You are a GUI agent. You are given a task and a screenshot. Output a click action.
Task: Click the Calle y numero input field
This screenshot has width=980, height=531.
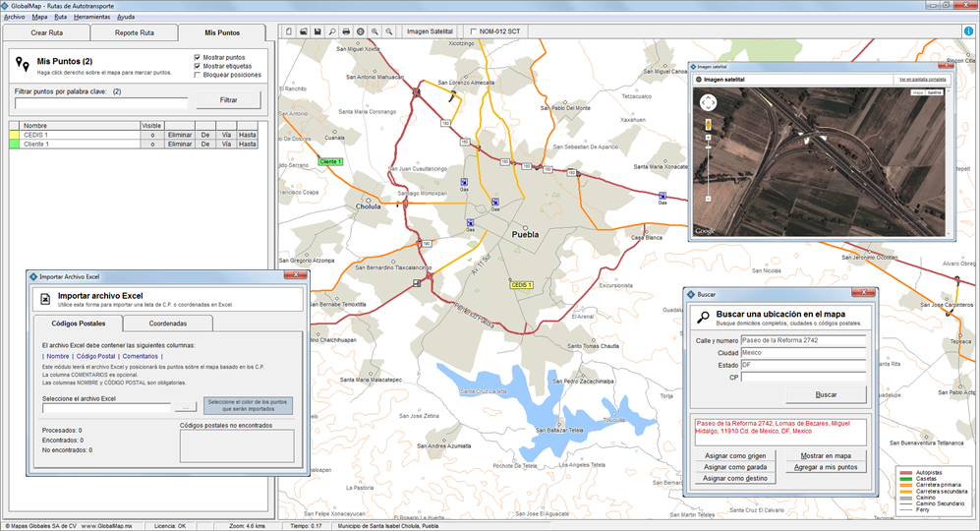[x=803, y=341]
